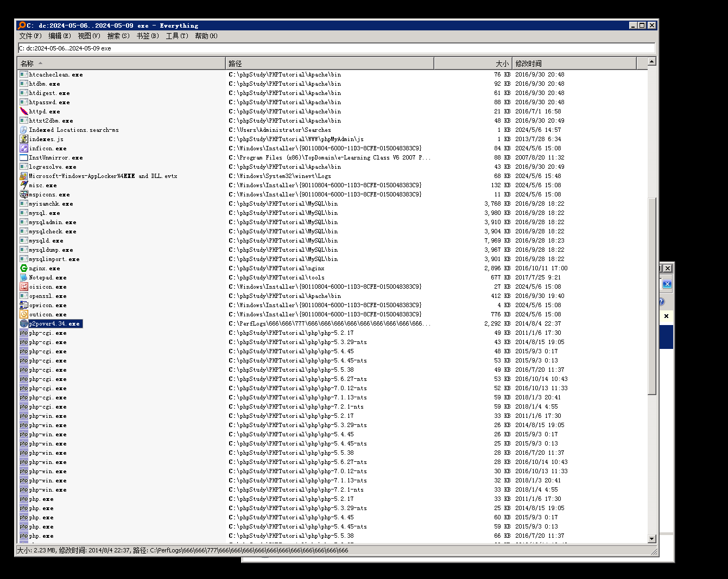Image resolution: width=728 pixels, height=579 pixels.
Task: Click the path C:\Windows\System32\winevt\Logs
Action: [280, 176]
